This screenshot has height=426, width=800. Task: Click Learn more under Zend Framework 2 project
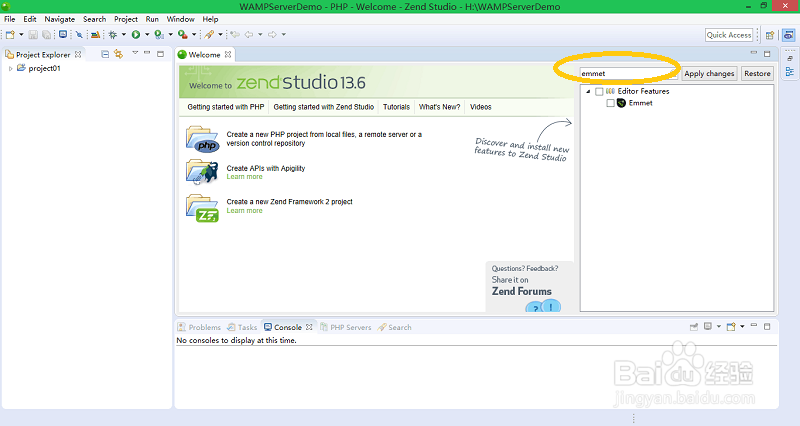(244, 210)
